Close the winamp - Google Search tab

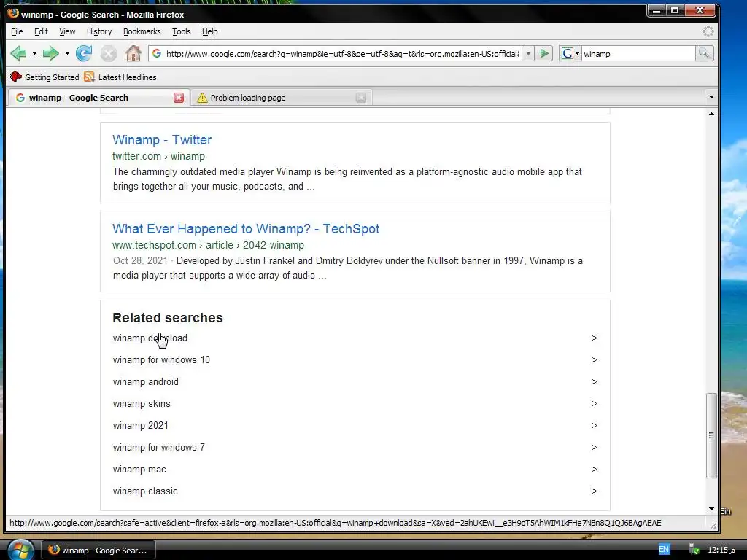coord(179,98)
